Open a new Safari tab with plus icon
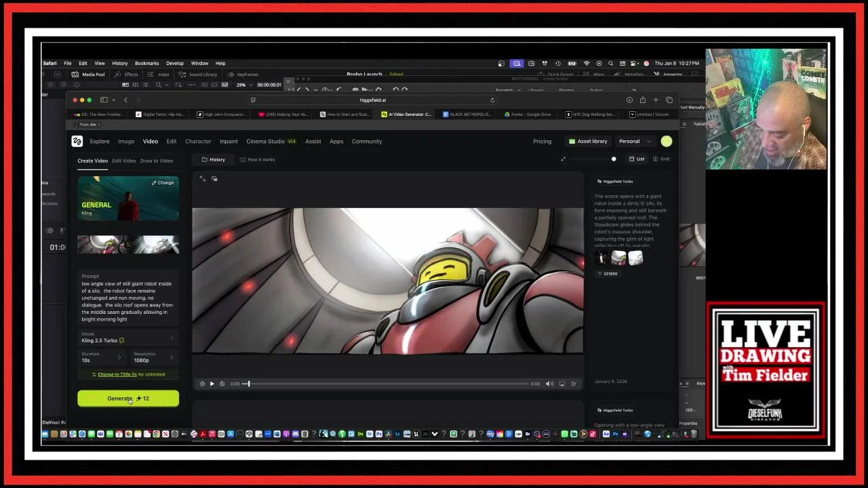This screenshot has width=868, height=488. [x=656, y=100]
